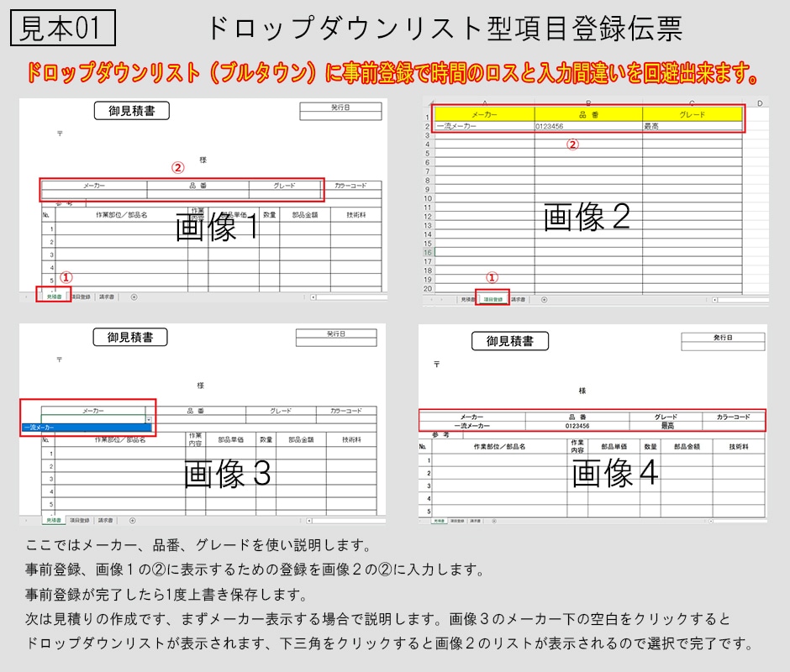This screenshot has height=672, width=790.
Task: Click 請求書 sheet tab in 画像3
Action: [105, 520]
